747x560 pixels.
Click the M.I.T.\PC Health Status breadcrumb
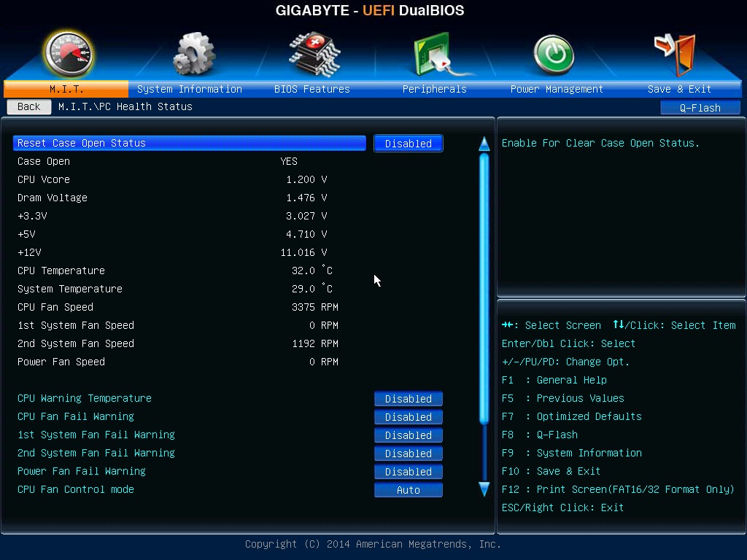point(125,106)
